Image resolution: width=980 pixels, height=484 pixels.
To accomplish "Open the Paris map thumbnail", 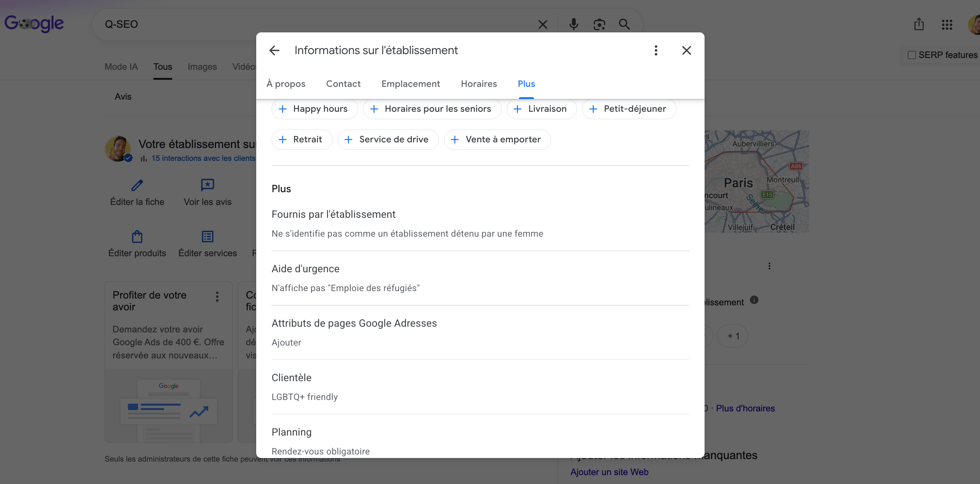I will 757,181.
